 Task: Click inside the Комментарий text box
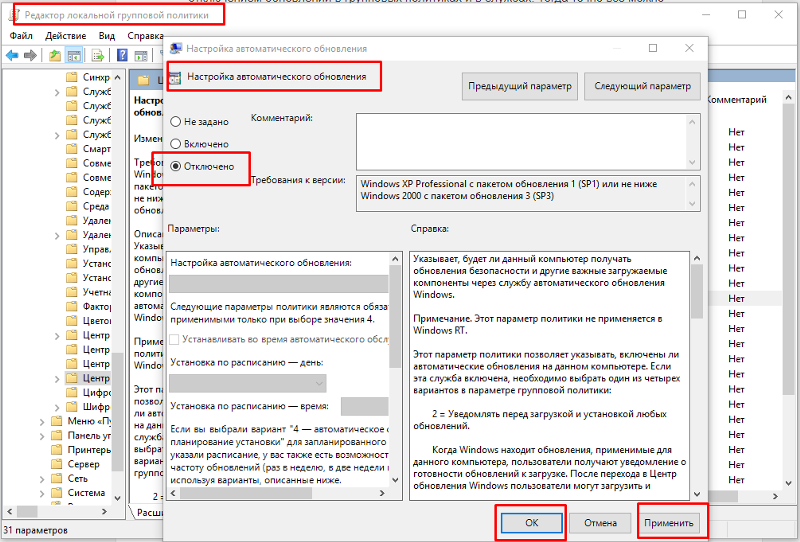tap(521, 142)
